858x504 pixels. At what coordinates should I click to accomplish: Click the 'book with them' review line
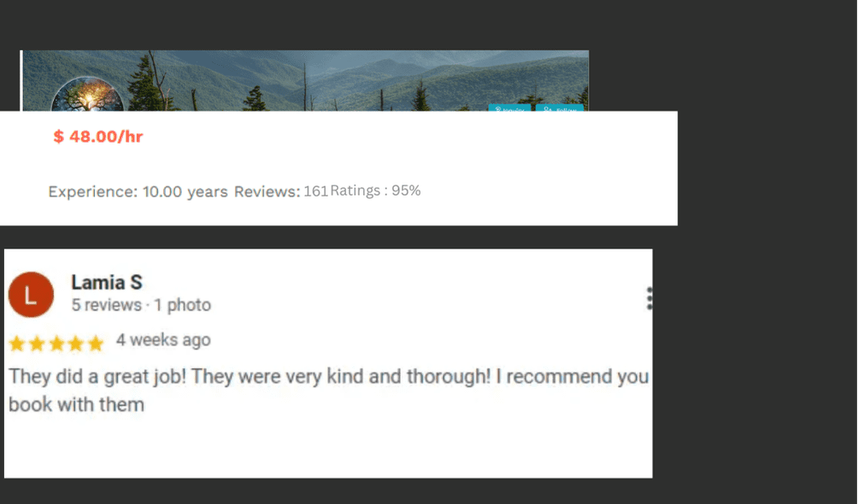tap(77, 404)
